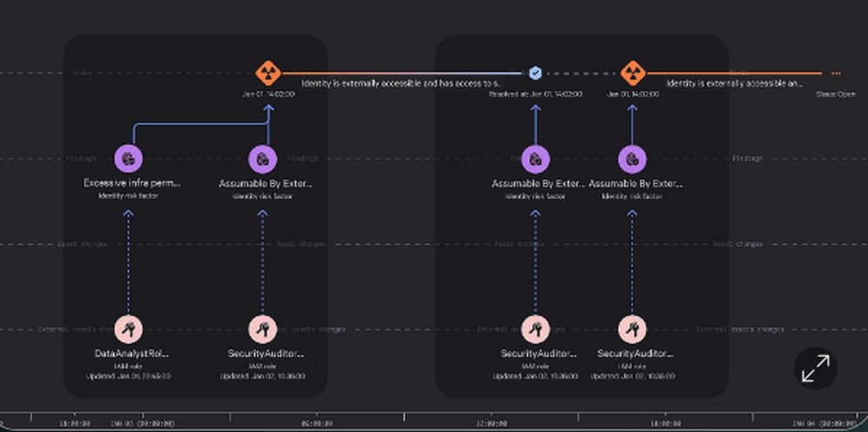868x432 pixels.
Task: Select the 12:00:00 timeline tick
Action: 491,423
